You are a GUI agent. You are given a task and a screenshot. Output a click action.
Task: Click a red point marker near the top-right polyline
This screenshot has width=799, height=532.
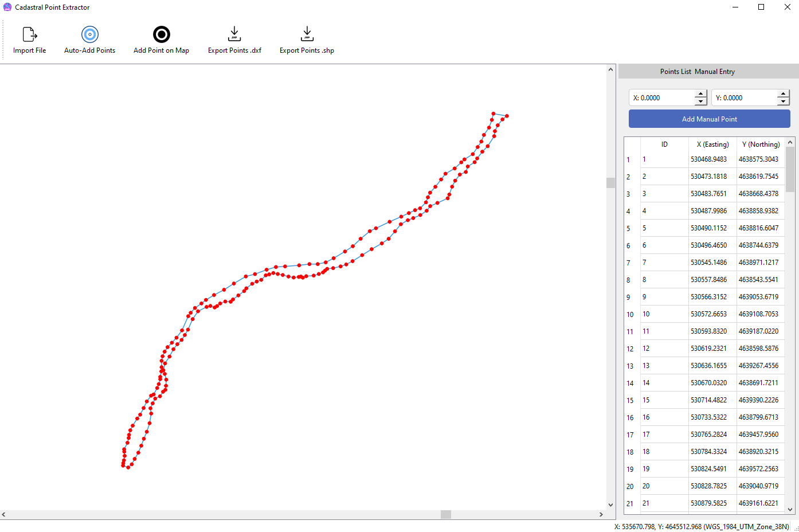[x=493, y=114]
